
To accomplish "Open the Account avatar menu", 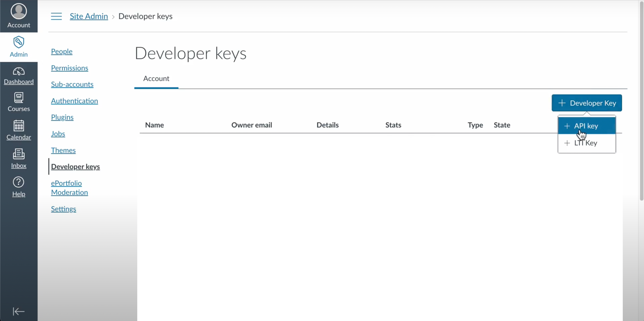I will tap(19, 11).
